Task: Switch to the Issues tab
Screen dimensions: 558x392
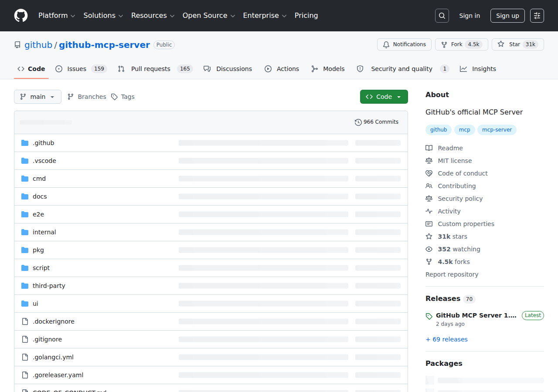Action: coord(81,69)
